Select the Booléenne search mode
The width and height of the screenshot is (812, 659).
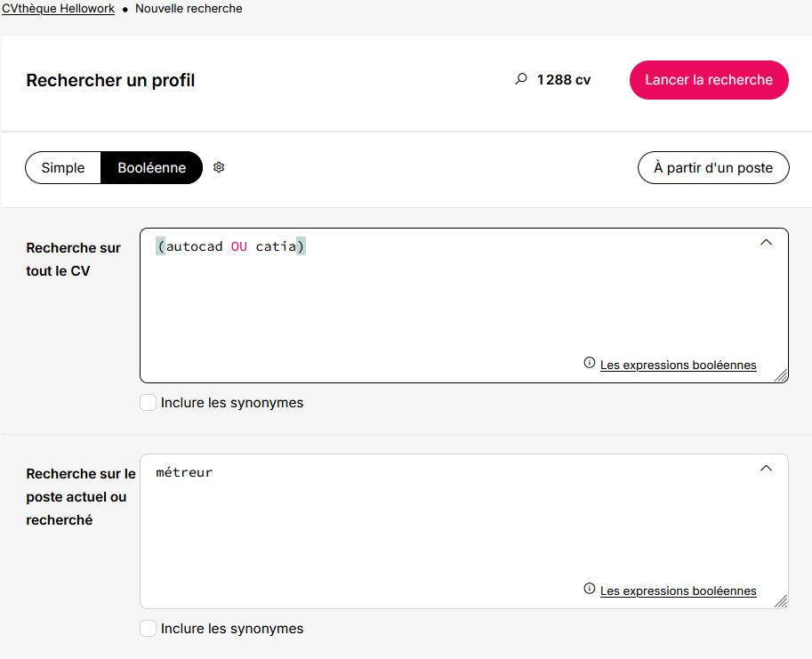[x=152, y=168]
